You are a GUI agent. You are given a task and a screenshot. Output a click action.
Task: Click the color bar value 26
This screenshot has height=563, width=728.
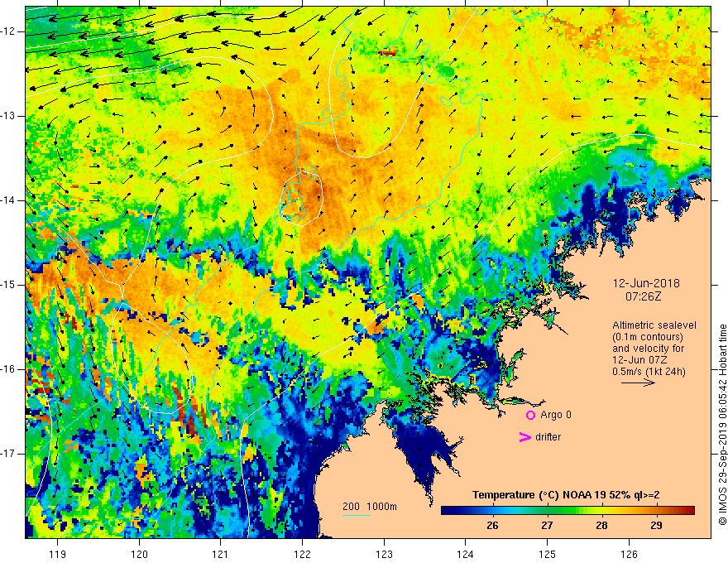(x=492, y=526)
